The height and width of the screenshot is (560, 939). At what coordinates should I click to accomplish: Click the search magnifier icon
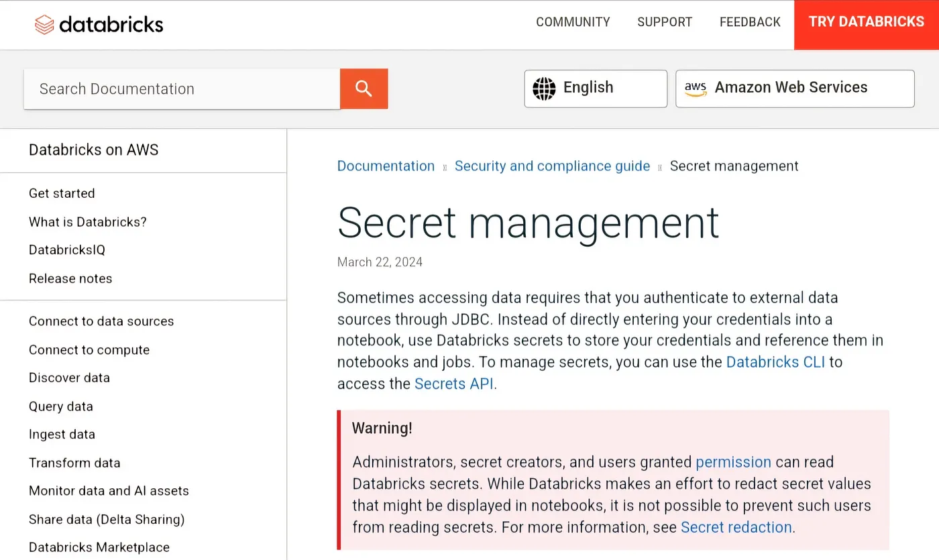coord(364,88)
